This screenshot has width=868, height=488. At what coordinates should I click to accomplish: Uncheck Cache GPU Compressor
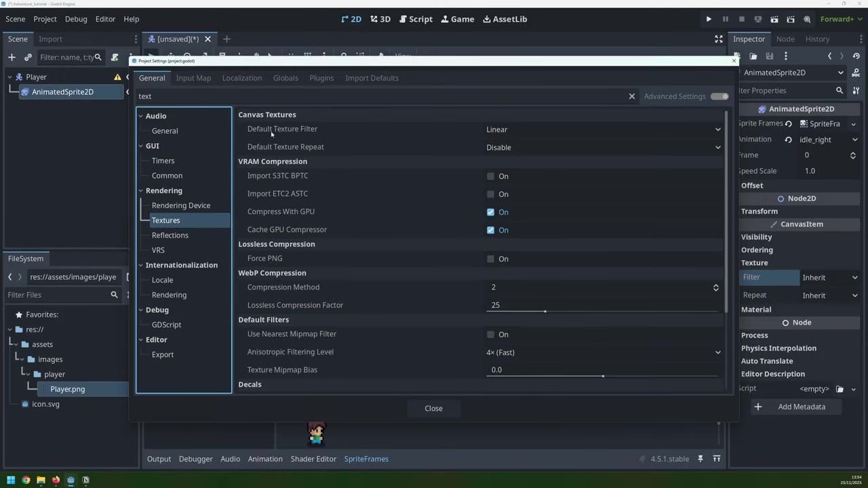click(x=490, y=230)
